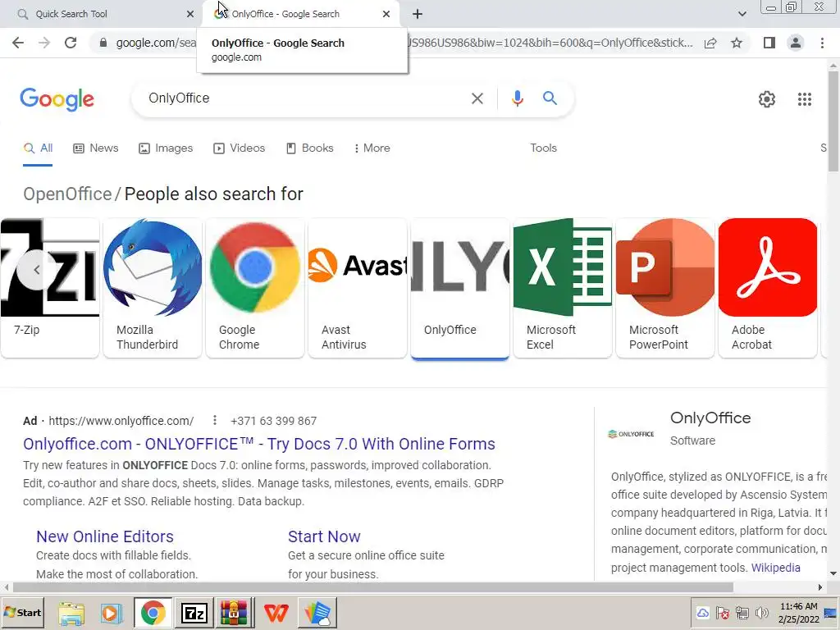This screenshot has width=840, height=630.
Task: Click the vertical page scrollbar thumb
Action: 833,121
